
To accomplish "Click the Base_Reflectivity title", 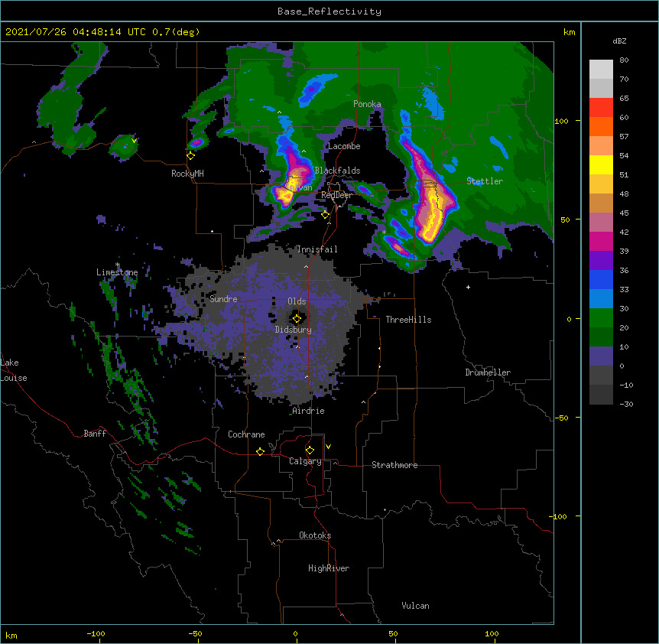I will point(329,11).
